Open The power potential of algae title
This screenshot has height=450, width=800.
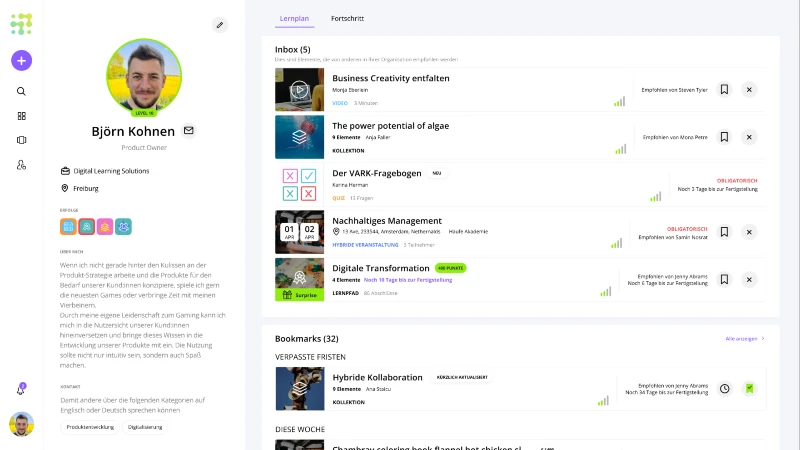point(391,126)
